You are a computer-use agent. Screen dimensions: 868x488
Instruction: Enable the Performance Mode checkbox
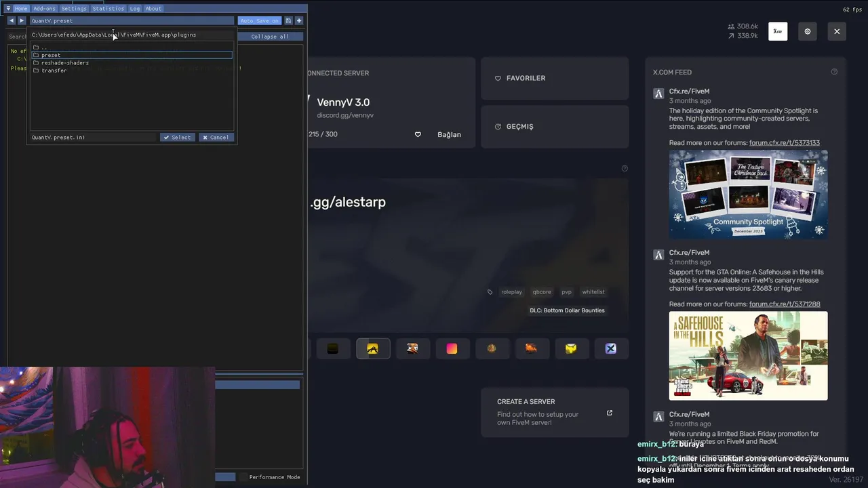tap(243, 477)
